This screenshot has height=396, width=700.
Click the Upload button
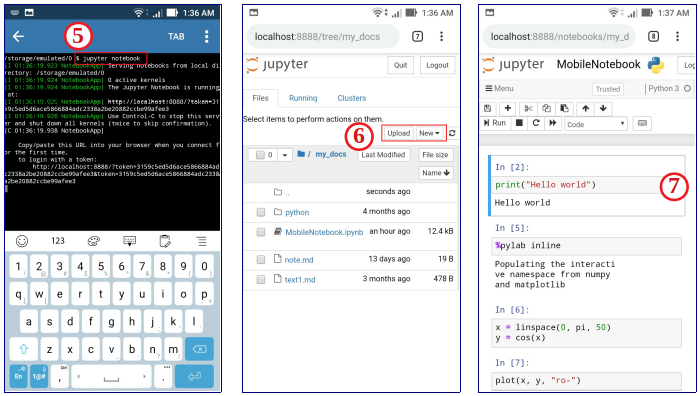(399, 133)
